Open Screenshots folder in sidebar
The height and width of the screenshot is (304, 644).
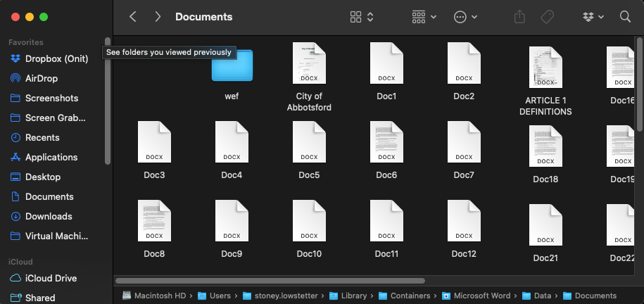[44, 99]
